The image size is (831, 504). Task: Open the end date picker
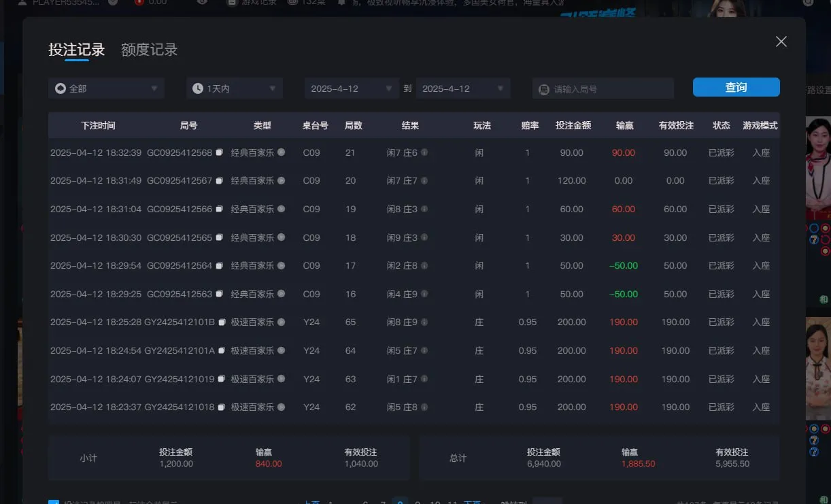click(463, 88)
